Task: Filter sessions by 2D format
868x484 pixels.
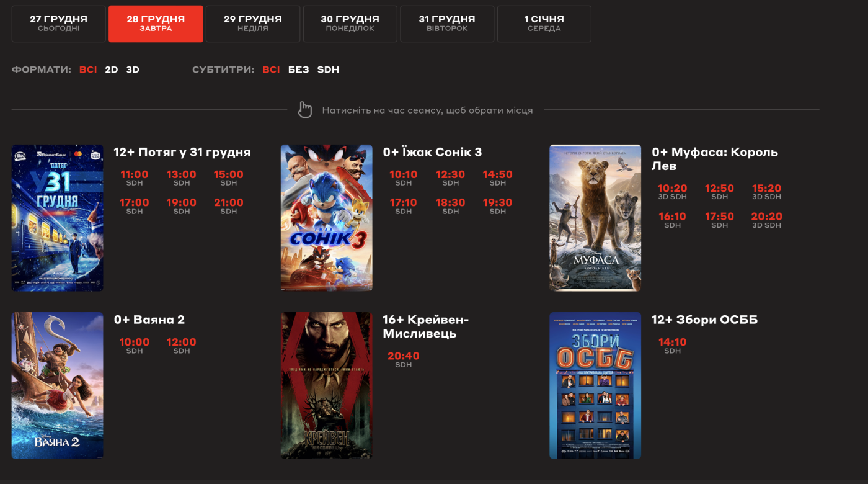Action: pyautogui.click(x=112, y=70)
